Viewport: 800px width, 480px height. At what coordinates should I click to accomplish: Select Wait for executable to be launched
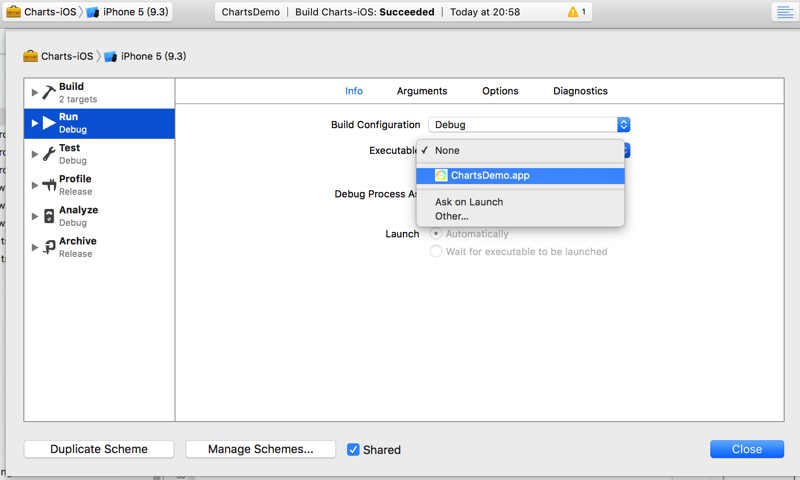436,251
